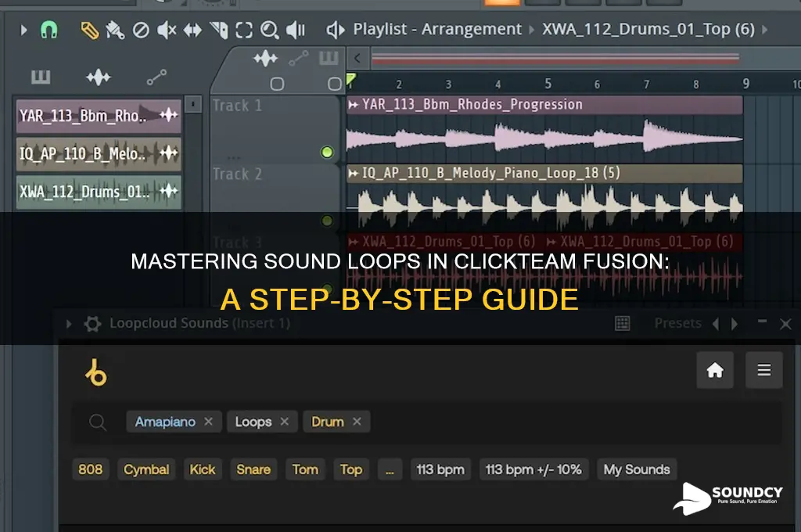Select the Playback speaker tool
801x532 pixels.
tap(295, 31)
